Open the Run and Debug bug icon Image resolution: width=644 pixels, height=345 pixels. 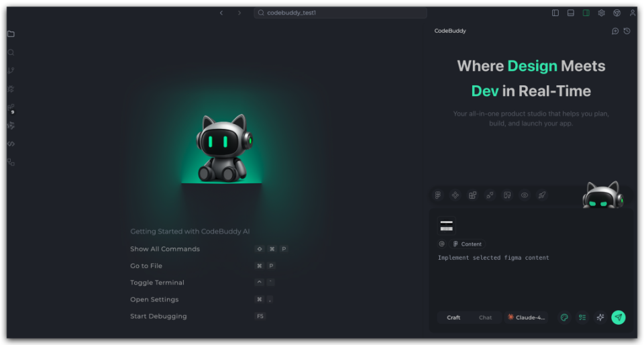[11, 89]
